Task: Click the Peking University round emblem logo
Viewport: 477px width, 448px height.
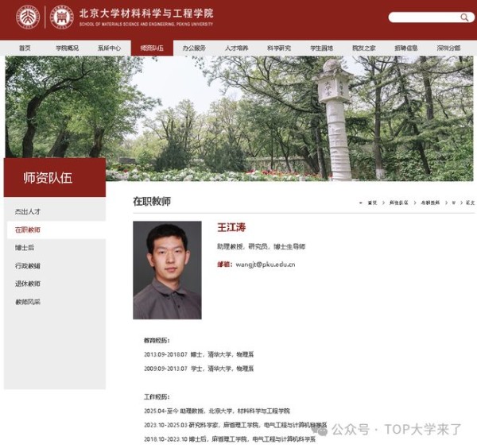Action: (27, 17)
